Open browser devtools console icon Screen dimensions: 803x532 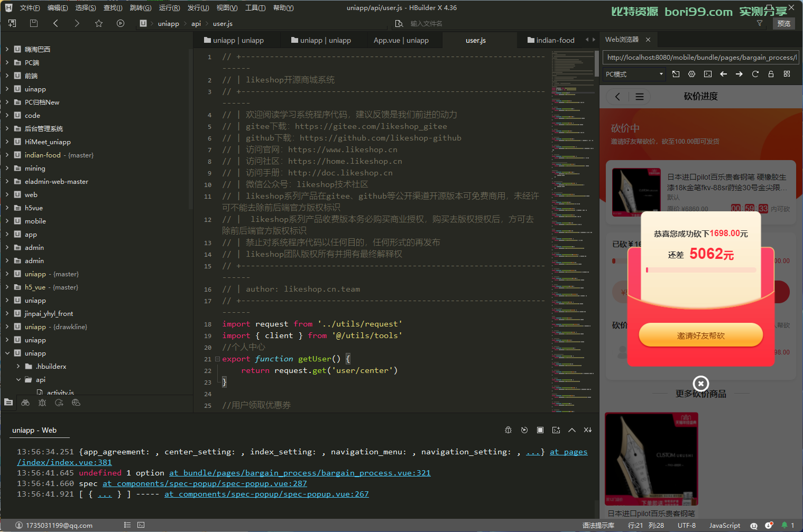(708, 74)
